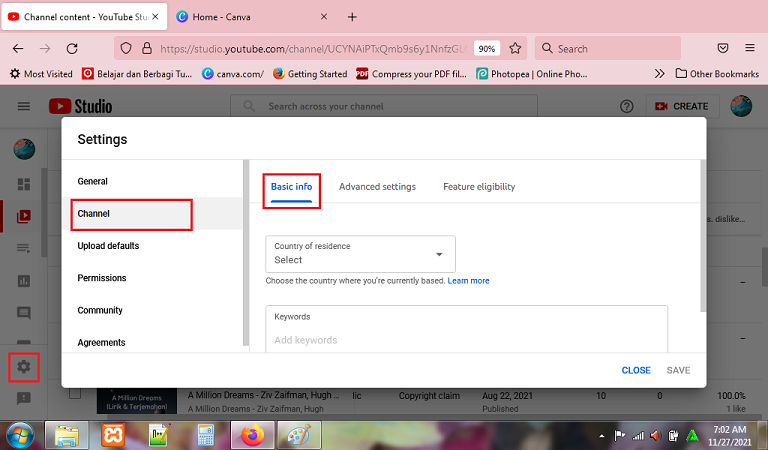Open Content icon in Studio sidebar
768x450 pixels.
(x=24, y=216)
